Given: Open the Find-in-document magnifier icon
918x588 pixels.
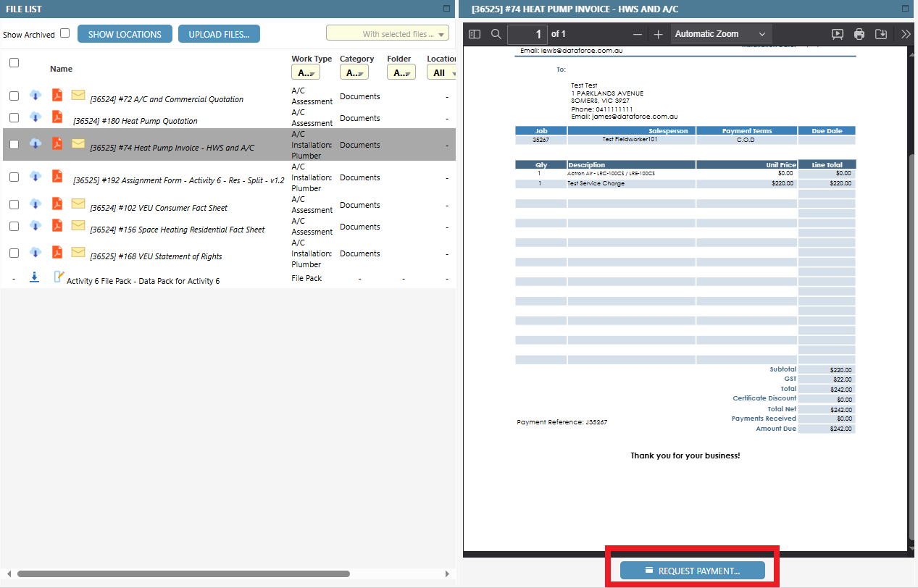Looking at the screenshot, I should (496, 33).
